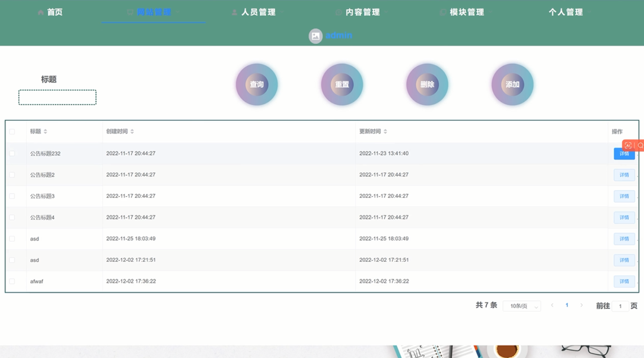
Task: Check the box for row 公告标题232
Action: coord(12,153)
